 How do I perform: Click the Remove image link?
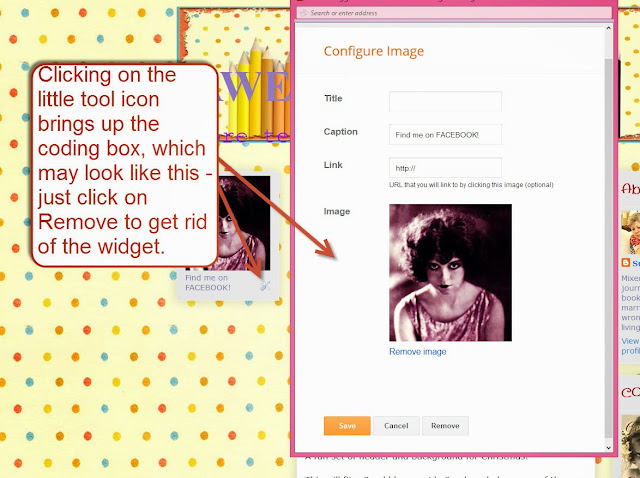(x=418, y=351)
